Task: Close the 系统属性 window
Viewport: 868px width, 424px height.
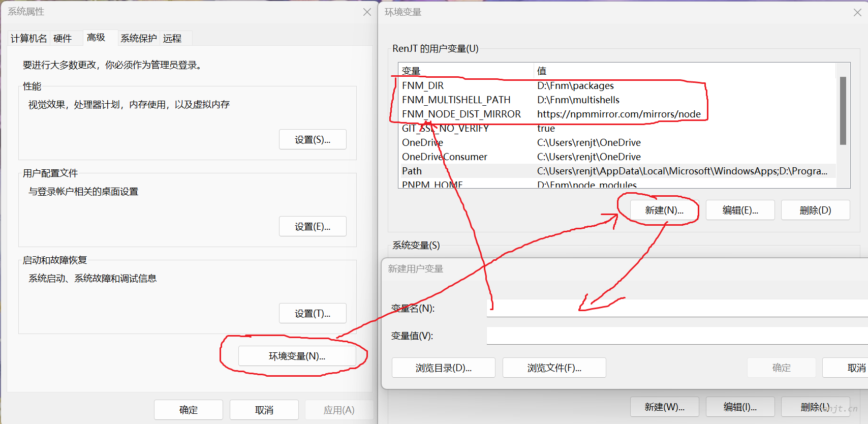Action: click(x=367, y=12)
